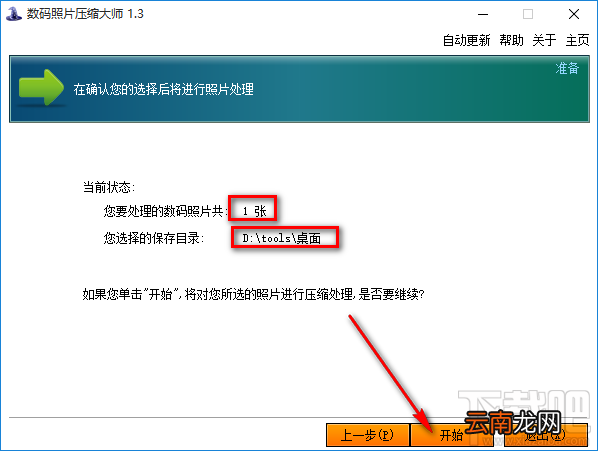598x451 pixels.
Task: Click the window title 数码照片压缩大师 1.3
Action: pyautogui.click(x=85, y=14)
